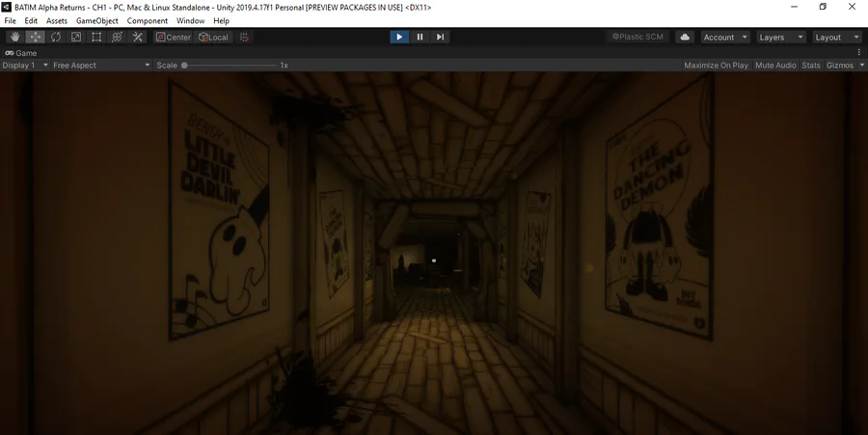Click the Scale slider handle
Image resolution: width=868 pixels, height=435 pixels.
coord(184,66)
